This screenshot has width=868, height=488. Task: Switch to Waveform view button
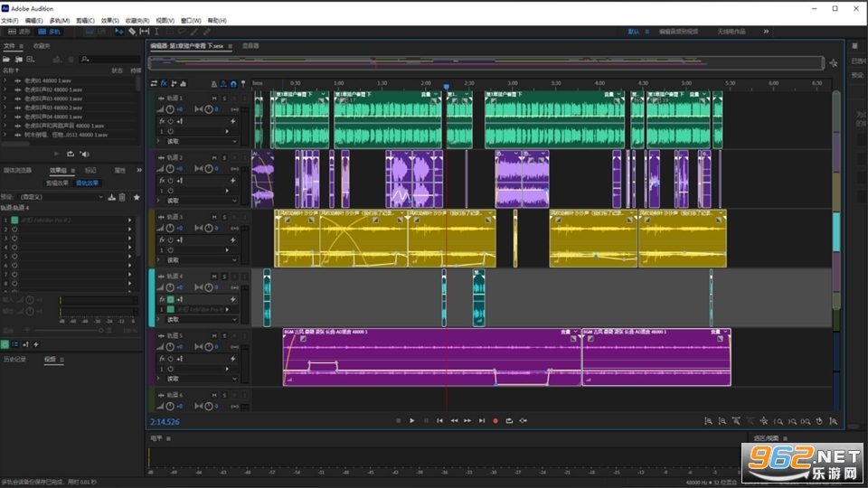[x=19, y=32]
